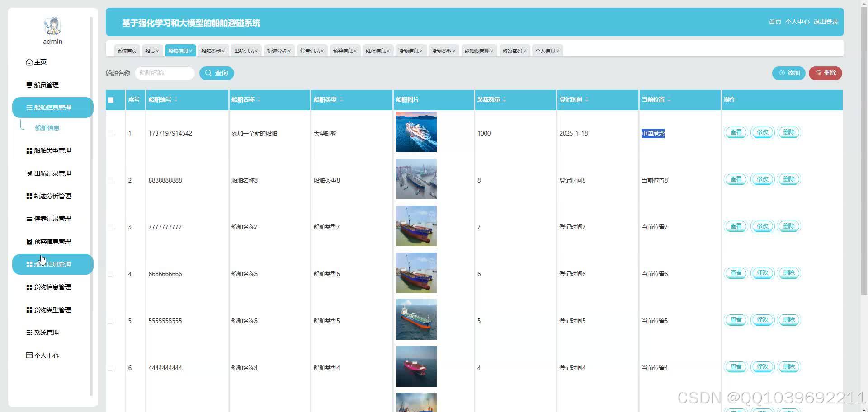Sort by the 装载数量 column arrows

[x=505, y=99]
